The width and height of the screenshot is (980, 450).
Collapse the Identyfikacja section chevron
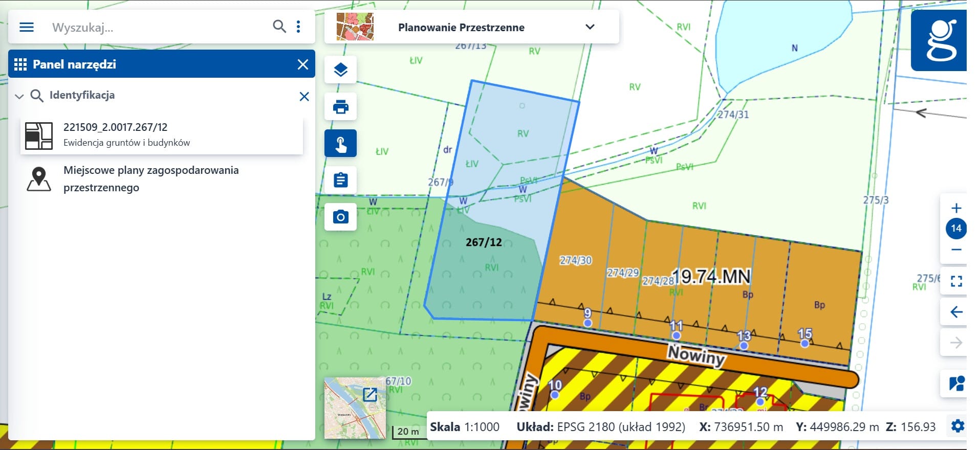click(x=19, y=96)
